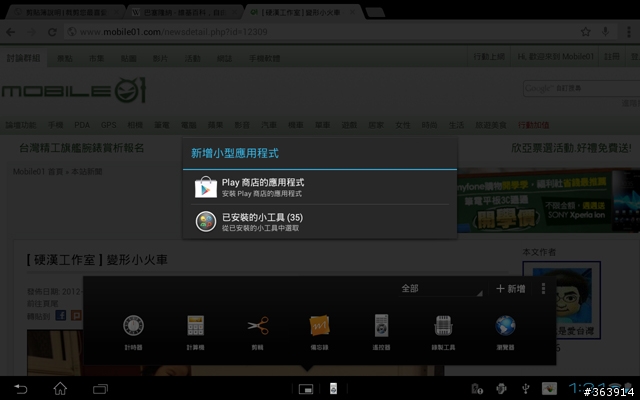The image size is (640, 400).
Task: Tap the Android back navigation icon
Action: point(20,389)
